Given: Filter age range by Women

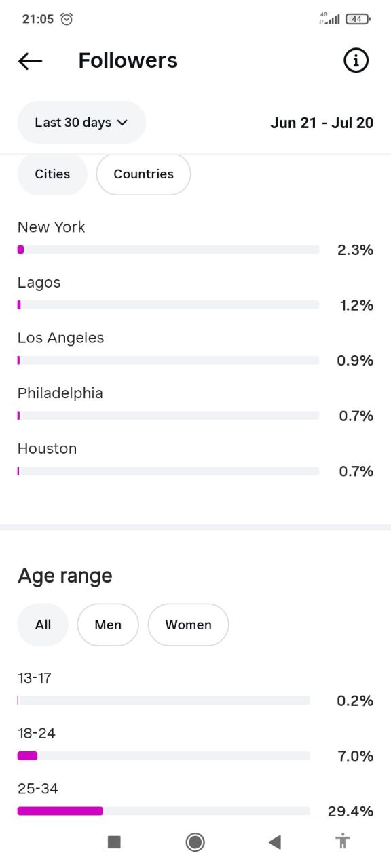Looking at the screenshot, I should [188, 625].
